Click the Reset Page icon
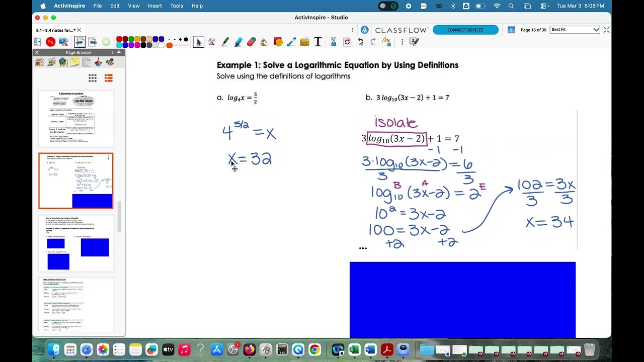644x362 pixels. (x=347, y=42)
